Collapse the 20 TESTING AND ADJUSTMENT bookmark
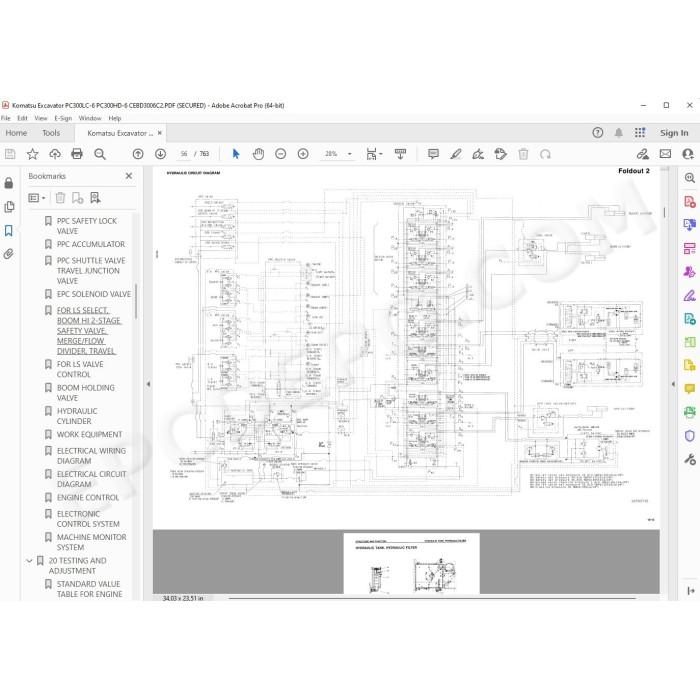 [x=29, y=560]
